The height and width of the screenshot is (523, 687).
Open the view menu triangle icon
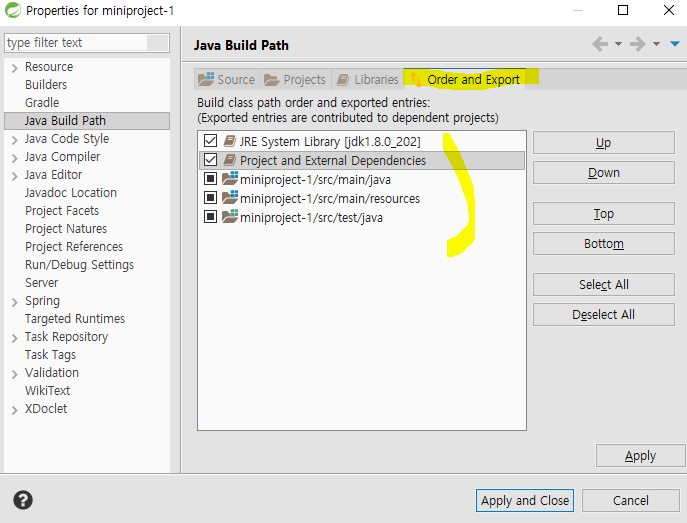pyautogui.click(x=675, y=43)
